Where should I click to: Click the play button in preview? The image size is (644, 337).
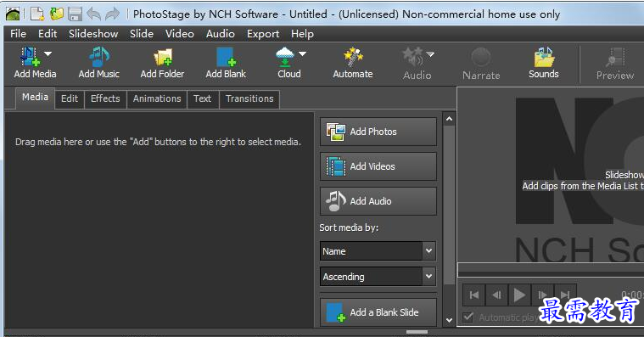tap(519, 295)
